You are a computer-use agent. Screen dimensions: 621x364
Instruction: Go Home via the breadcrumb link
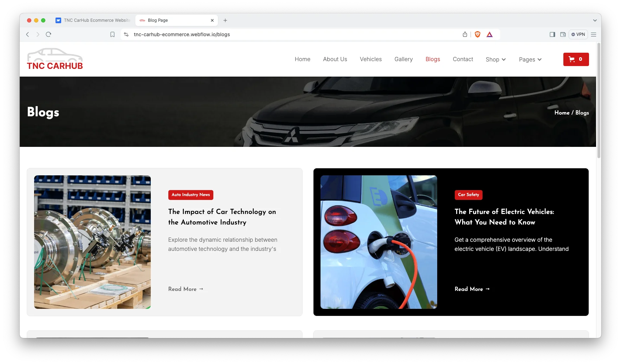(x=562, y=112)
